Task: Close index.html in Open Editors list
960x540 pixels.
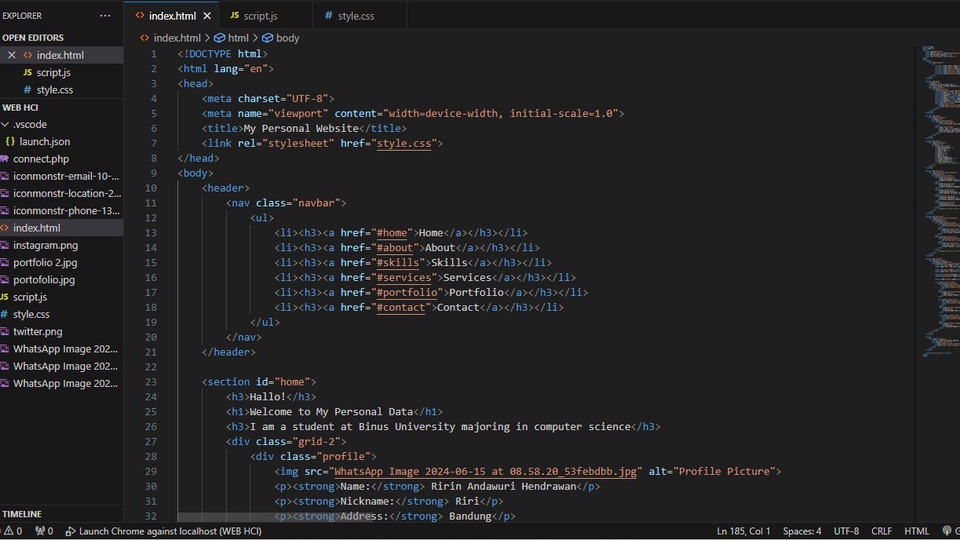Action: [x=12, y=55]
